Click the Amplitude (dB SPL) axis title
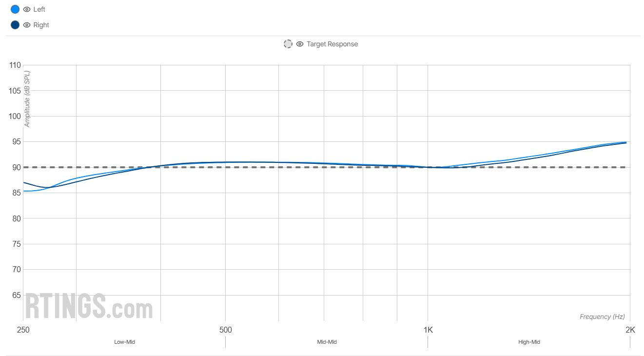 point(27,99)
